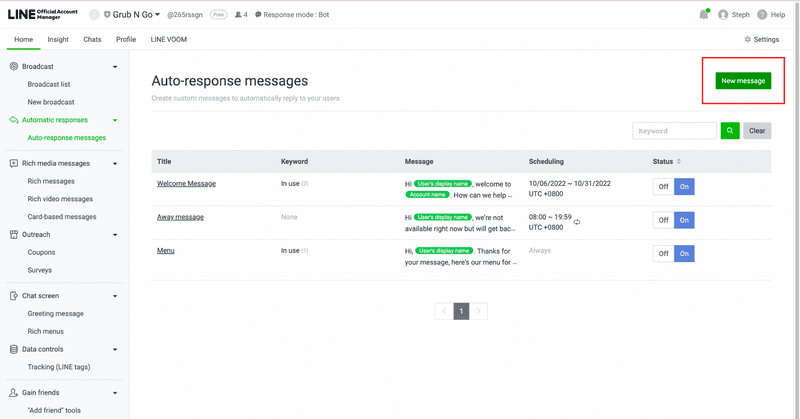This screenshot has width=800, height=419.
Task: Switch the Away message status to On
Action: tap(684, 220)
